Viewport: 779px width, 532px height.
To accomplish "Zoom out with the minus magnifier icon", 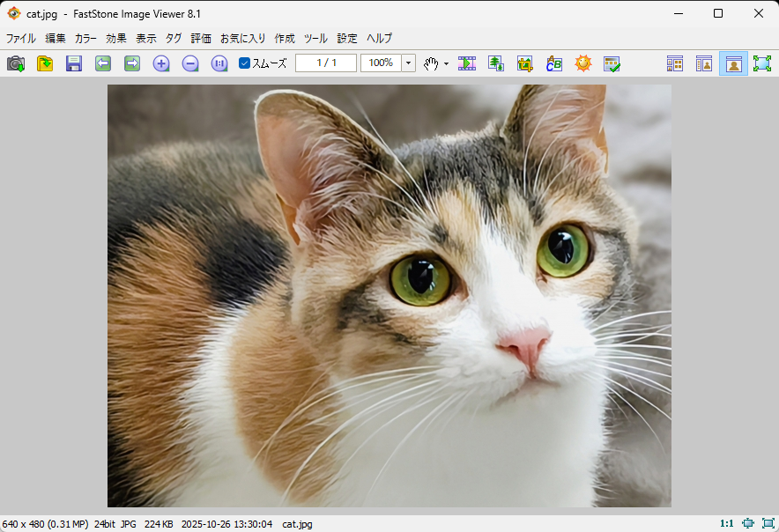I will coord(190,63).
